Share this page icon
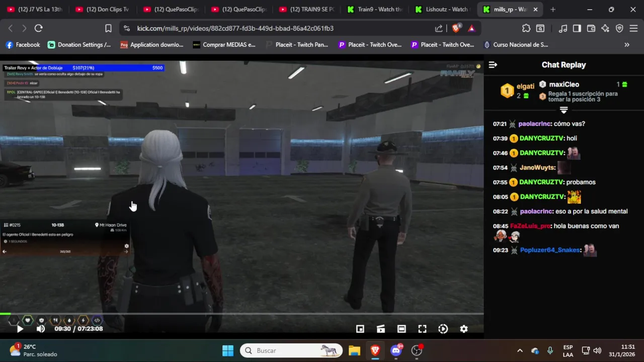 pyautogui.click(x=439, y=28)
